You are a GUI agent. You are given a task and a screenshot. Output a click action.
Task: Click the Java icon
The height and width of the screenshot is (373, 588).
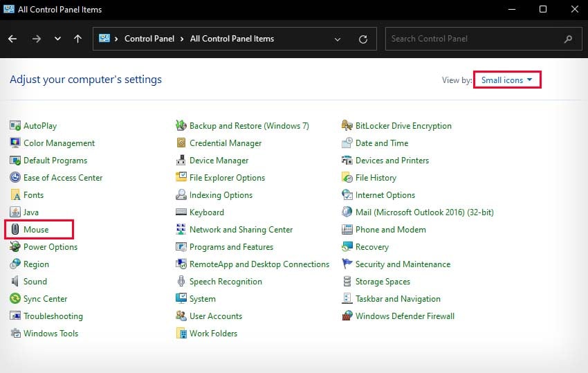(15, 212)
